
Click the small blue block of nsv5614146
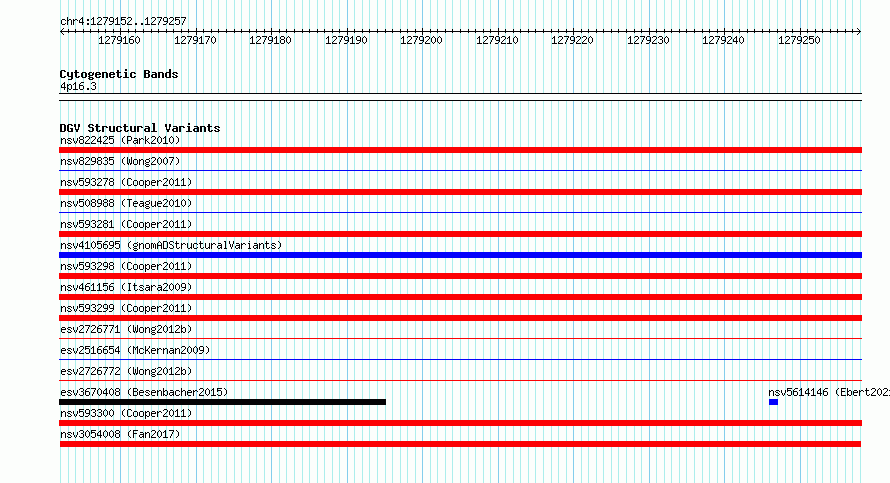click(x=773, y=402)
